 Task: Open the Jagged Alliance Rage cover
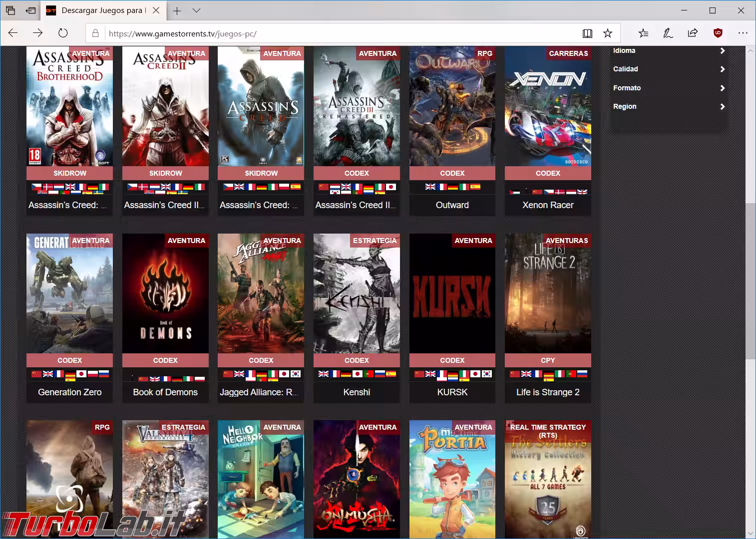click(261, 293)
